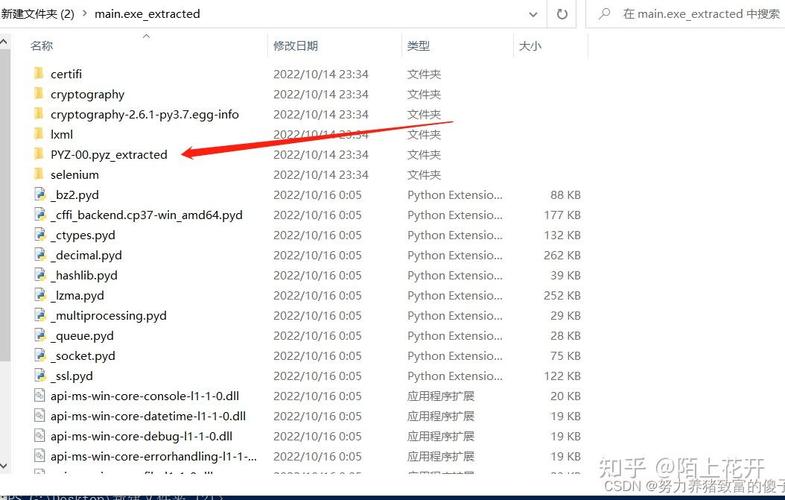785x500 pixels.
Task: Click the PYZ-00.pyz_extracted folder icon
Action: coord(39,154)
